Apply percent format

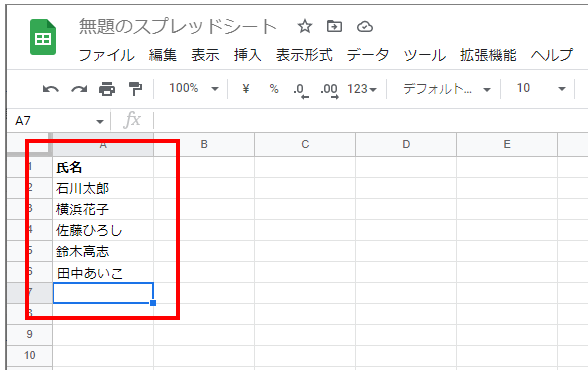point(274,89)
